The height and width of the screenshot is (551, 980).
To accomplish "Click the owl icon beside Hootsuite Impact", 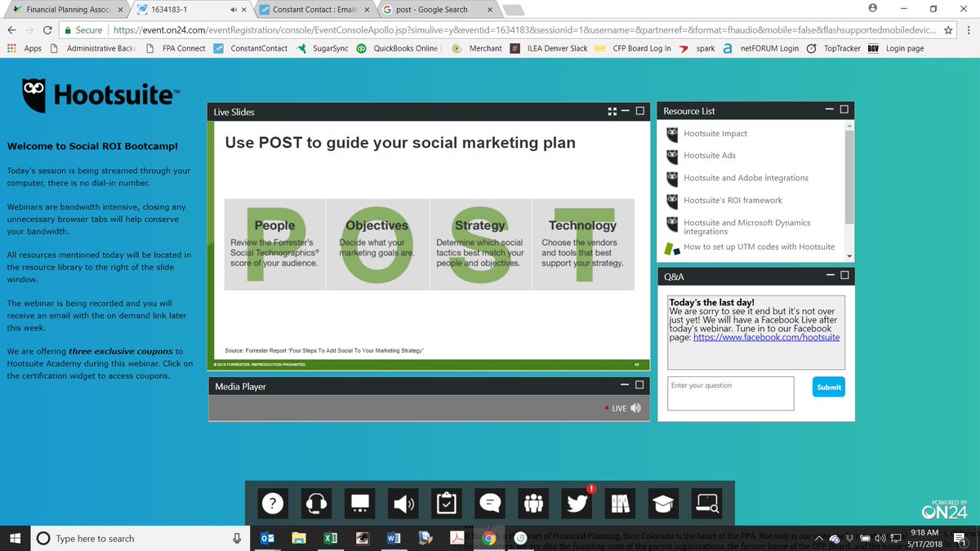I will [x=672, y=134].
